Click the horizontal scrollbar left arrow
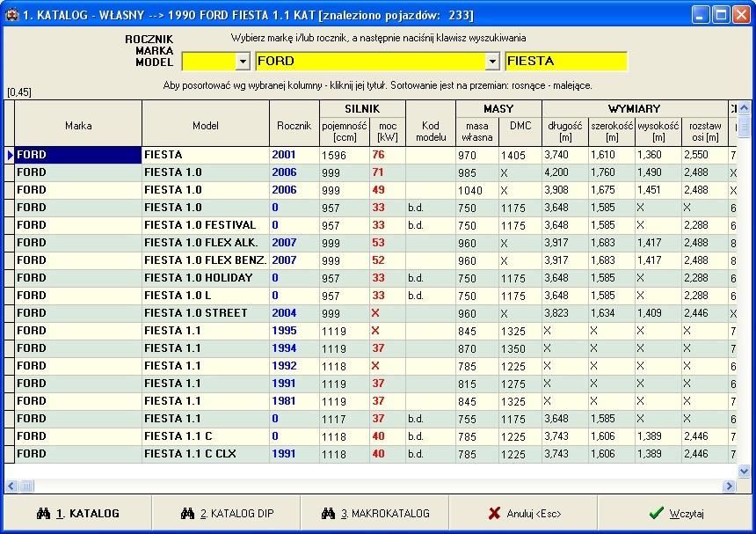Viewport: 756px width, 534px height. 11,486
